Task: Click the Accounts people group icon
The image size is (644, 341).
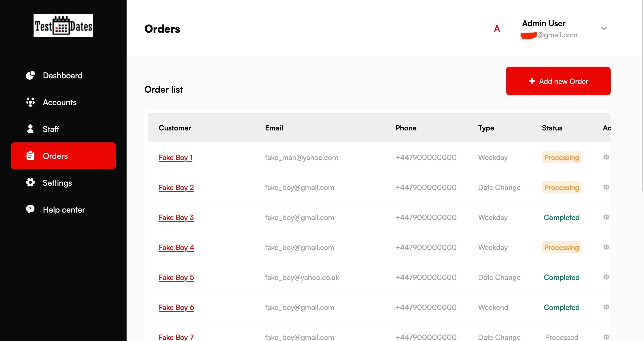Action: [30, 102]
